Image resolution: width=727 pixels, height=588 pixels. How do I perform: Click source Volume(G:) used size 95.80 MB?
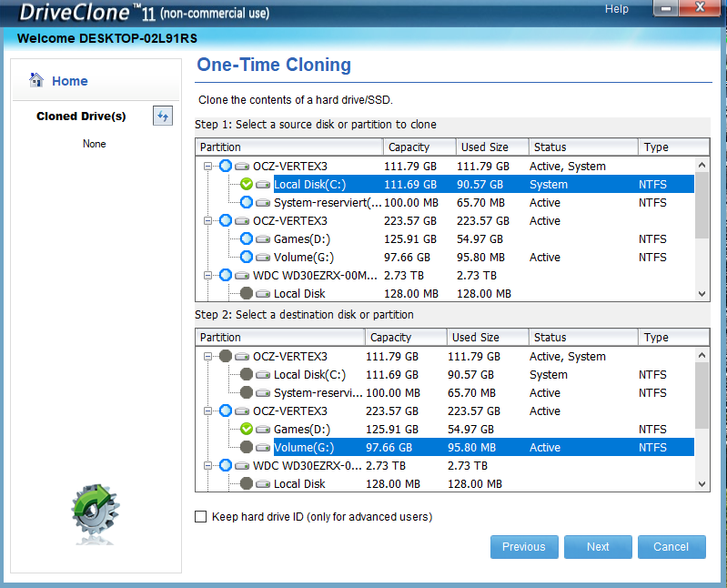(x=482, y=258)
